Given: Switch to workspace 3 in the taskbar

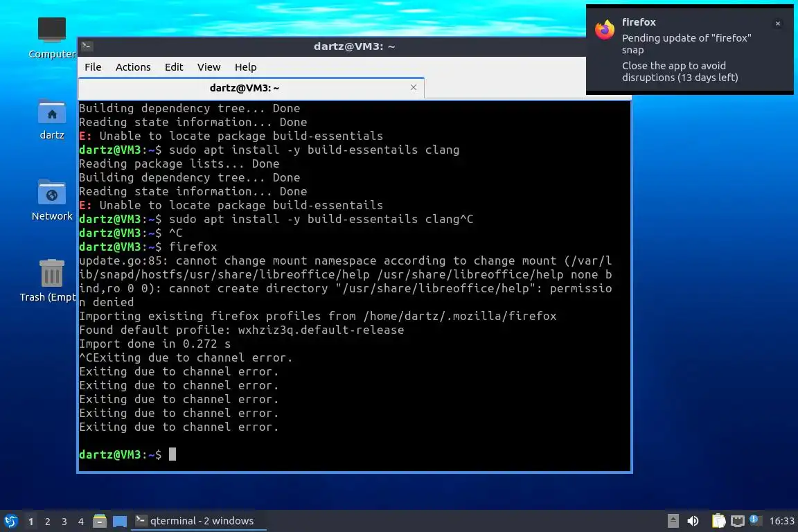Looking at the screenshot, I should (x=64, y=522).
